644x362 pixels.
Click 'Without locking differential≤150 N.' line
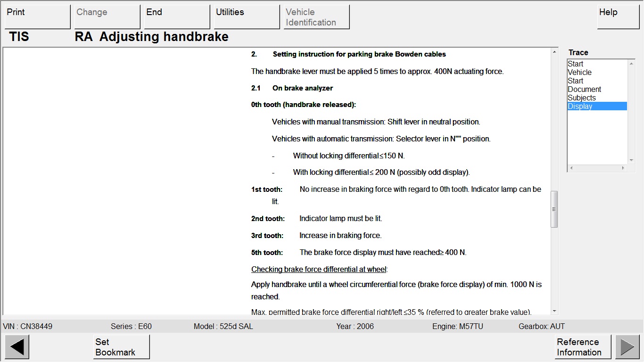[349, 156]
